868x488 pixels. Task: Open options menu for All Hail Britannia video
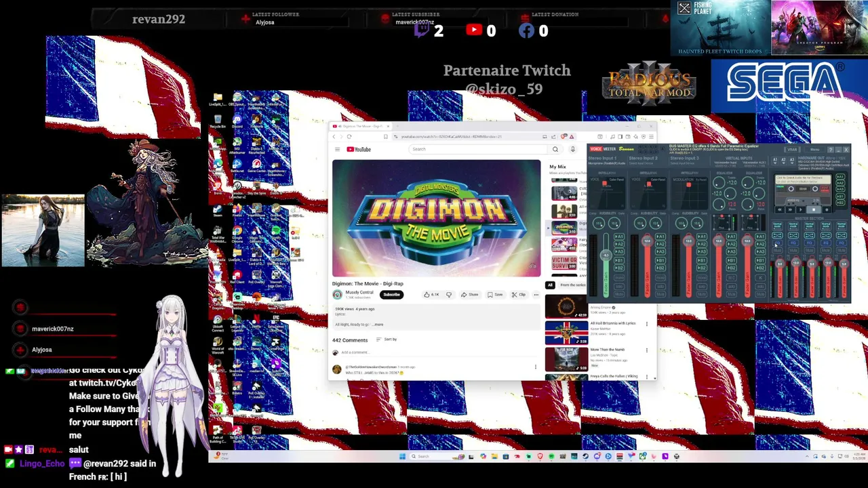(x=646, y=324)
